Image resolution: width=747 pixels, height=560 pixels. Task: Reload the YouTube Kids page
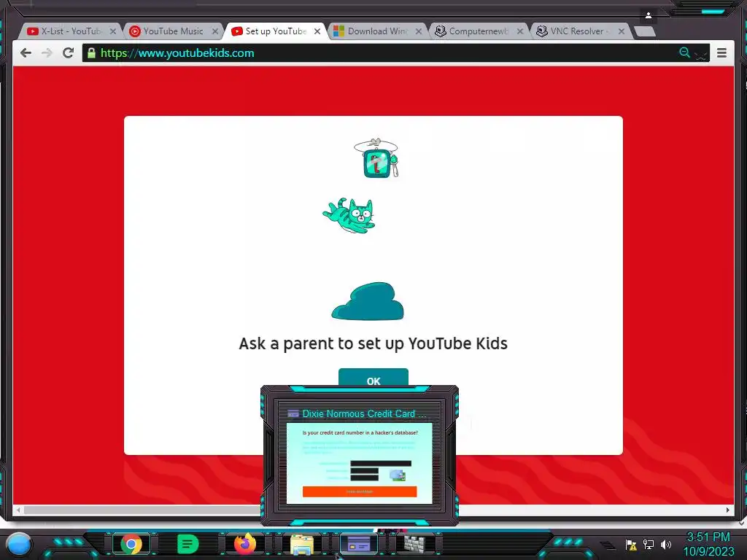68,52
